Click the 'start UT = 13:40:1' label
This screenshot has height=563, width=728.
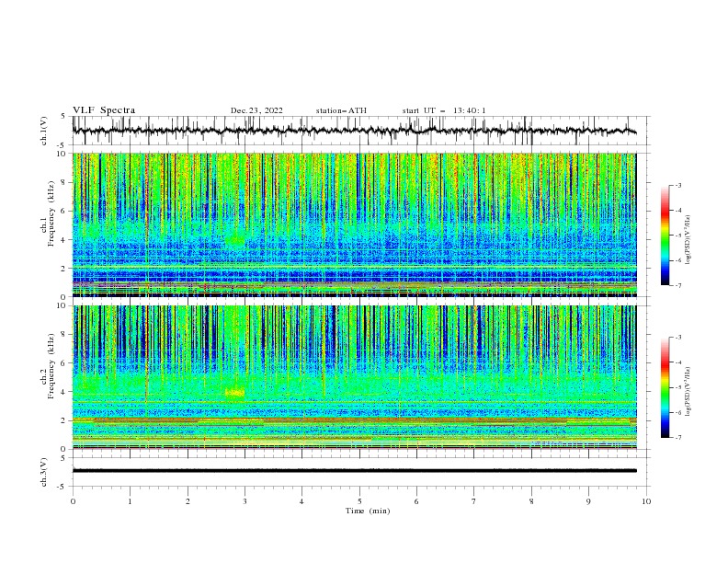pyautogui.click(x=444, y=110)
